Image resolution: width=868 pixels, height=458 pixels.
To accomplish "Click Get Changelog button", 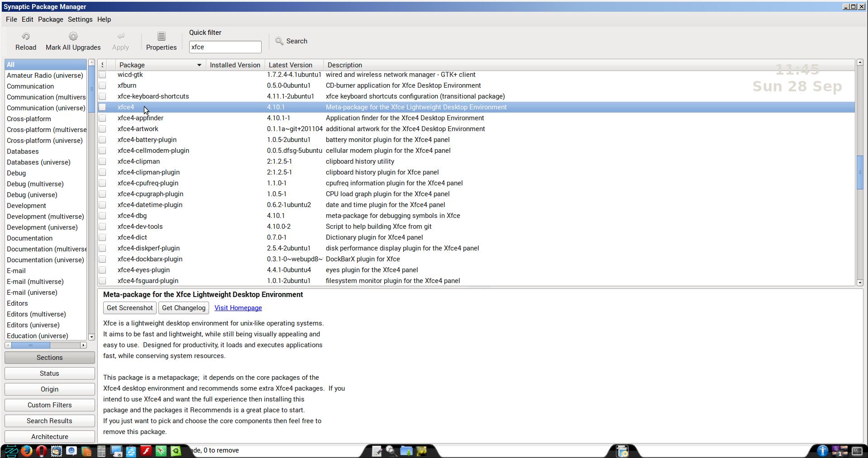I will pos(183,308).
